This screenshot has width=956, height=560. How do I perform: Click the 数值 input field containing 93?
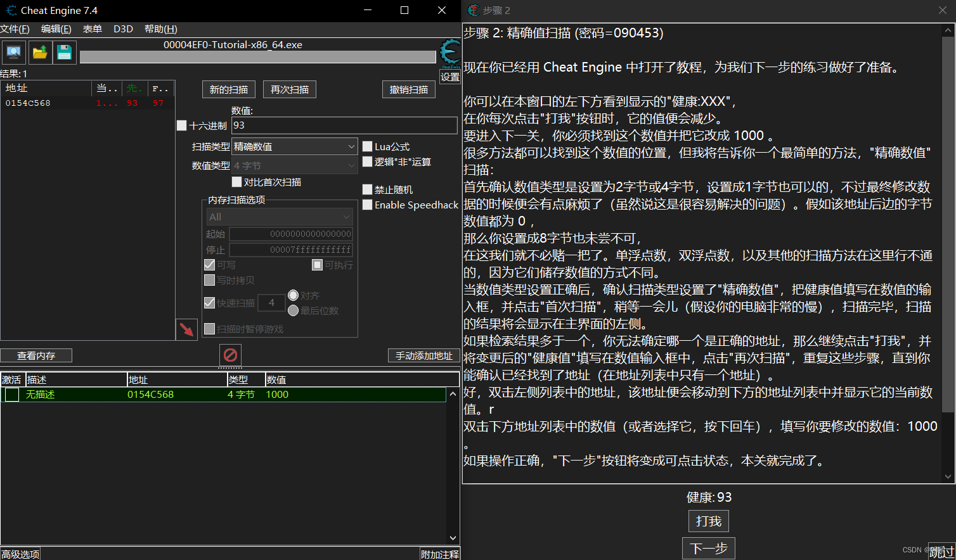point(344,125)
